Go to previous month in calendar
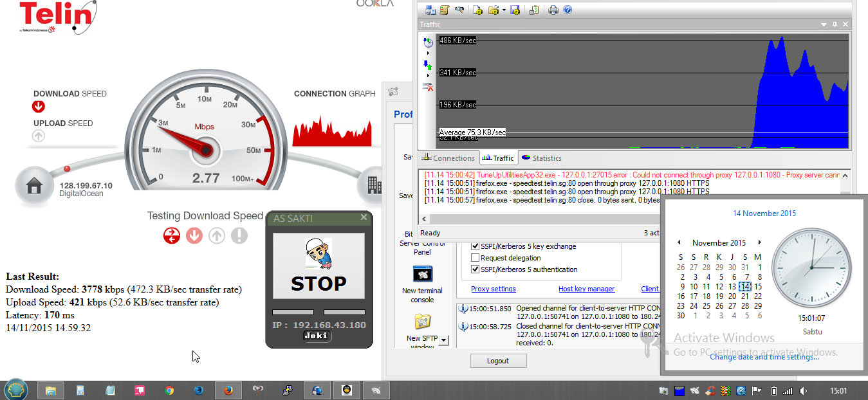The height and width of the screenshot is (400, 868). [x=679, y=242]
